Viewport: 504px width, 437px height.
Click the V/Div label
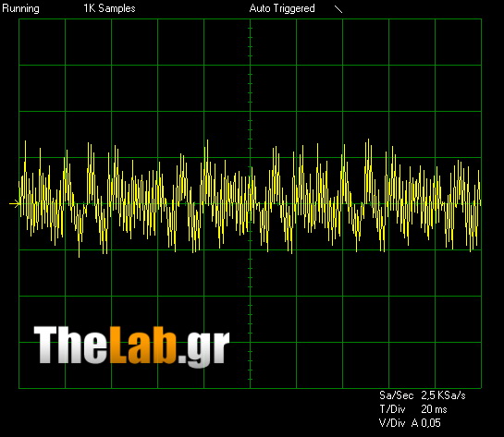pyautogui.click(x=392, y=423)
